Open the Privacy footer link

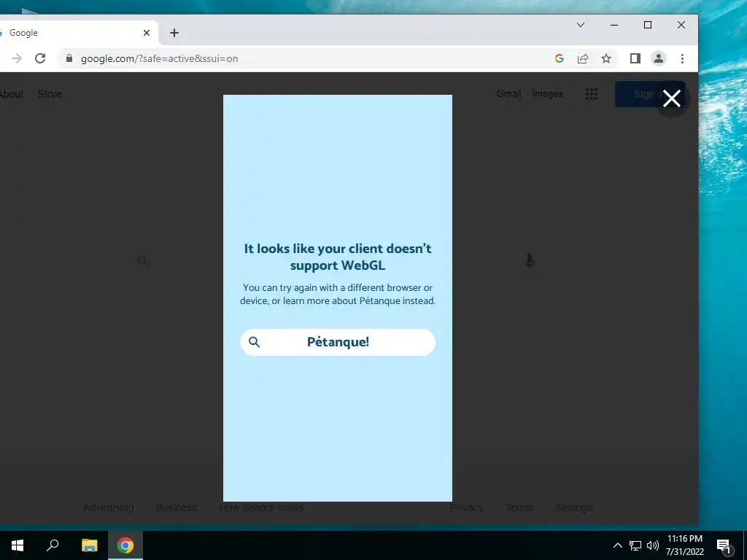tap(467, 507)
